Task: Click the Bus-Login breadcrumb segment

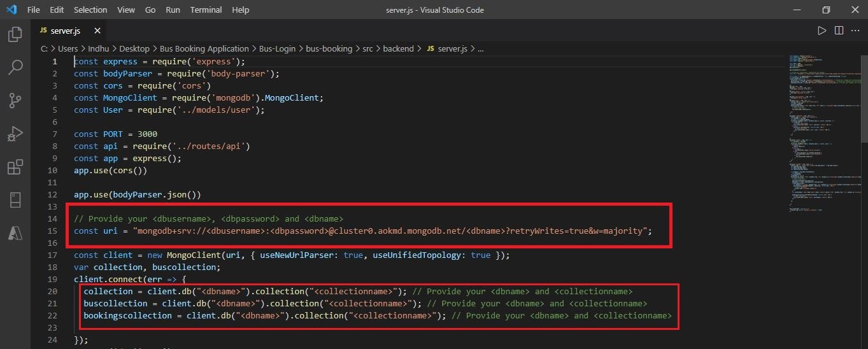Action: click(x=277, y=48)
